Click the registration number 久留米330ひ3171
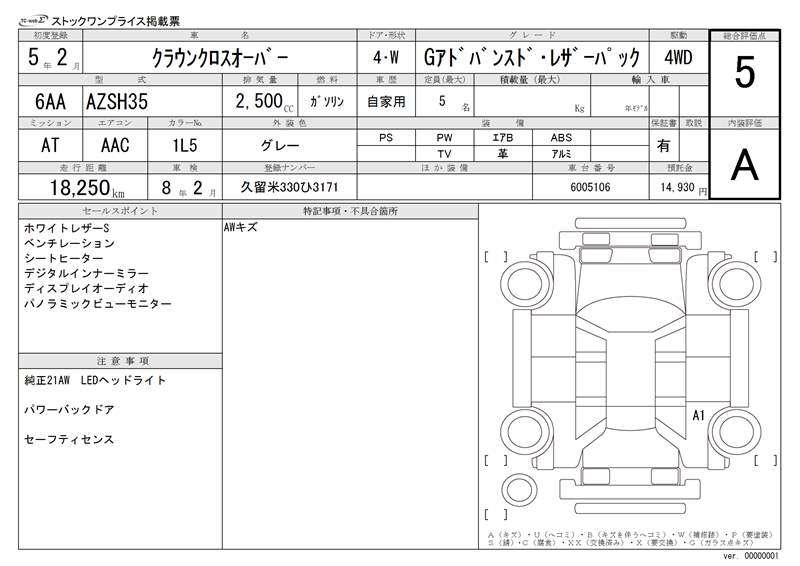The height and width of the screenshot is (566, 800). point(289,187)
